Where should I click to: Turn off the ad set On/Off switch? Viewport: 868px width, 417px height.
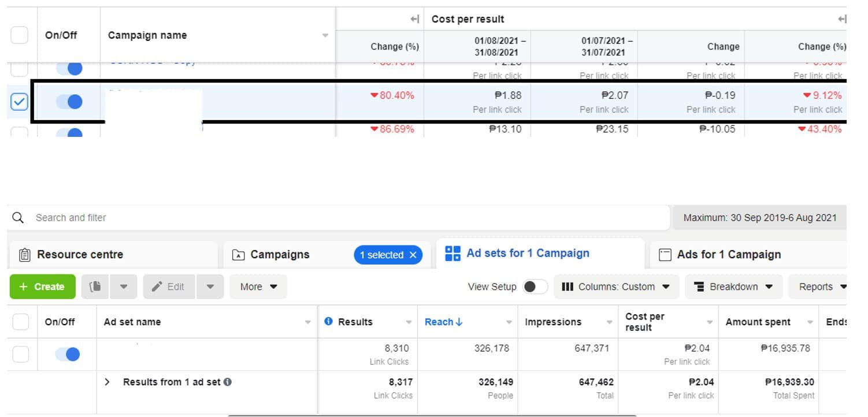tap(68, 354)
